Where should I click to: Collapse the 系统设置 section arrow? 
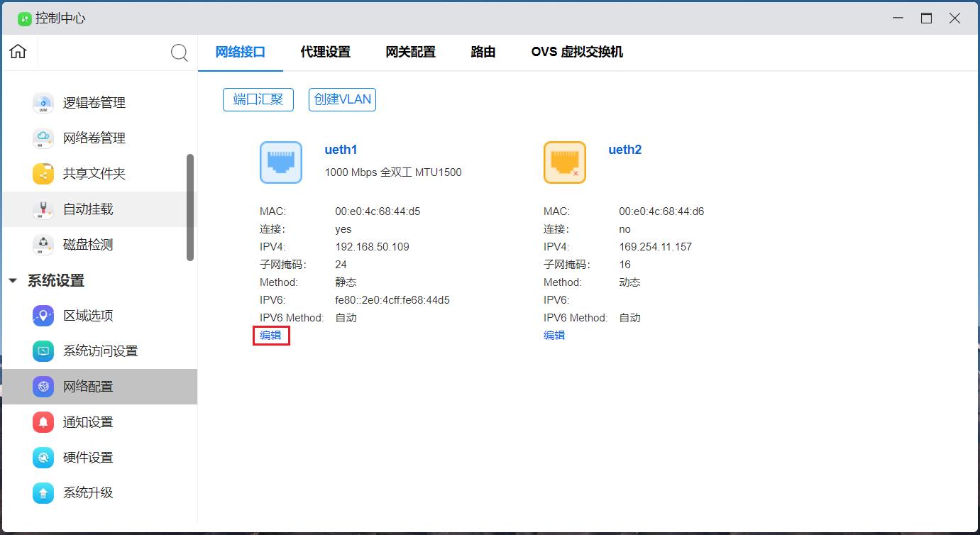13,281
